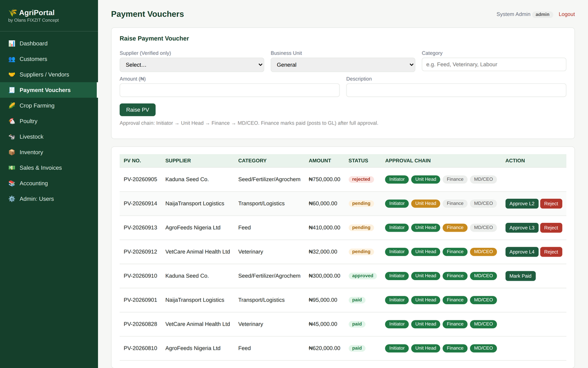Click amount ₦620,000.00
588x368 pixels.
tap(324, 348)
